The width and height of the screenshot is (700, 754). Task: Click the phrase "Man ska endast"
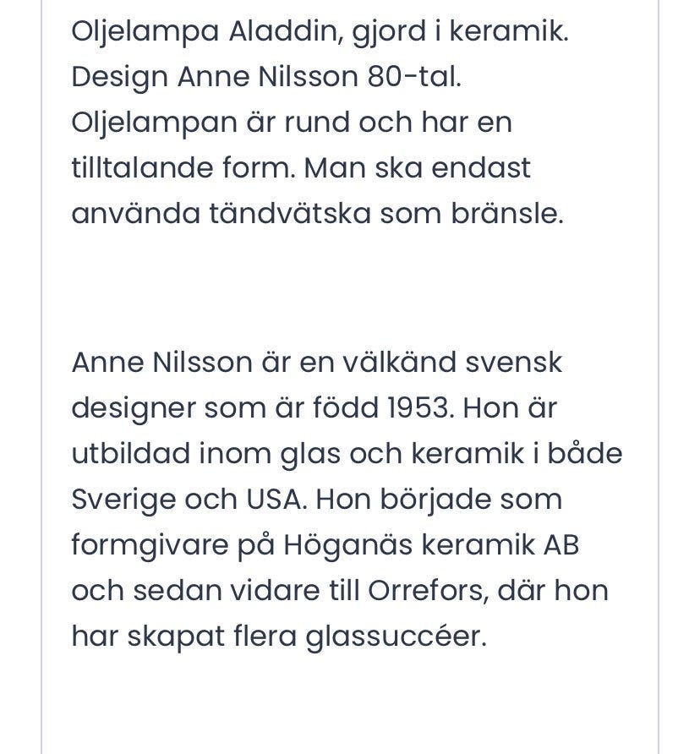418,168
